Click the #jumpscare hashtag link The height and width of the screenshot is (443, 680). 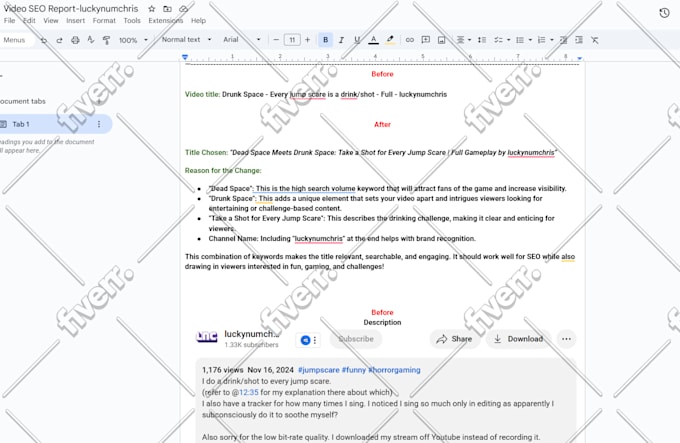point(319,370)
